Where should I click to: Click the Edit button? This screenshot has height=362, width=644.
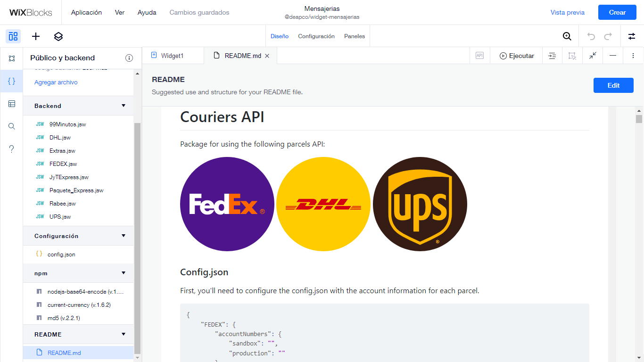[x=613, y=85]
